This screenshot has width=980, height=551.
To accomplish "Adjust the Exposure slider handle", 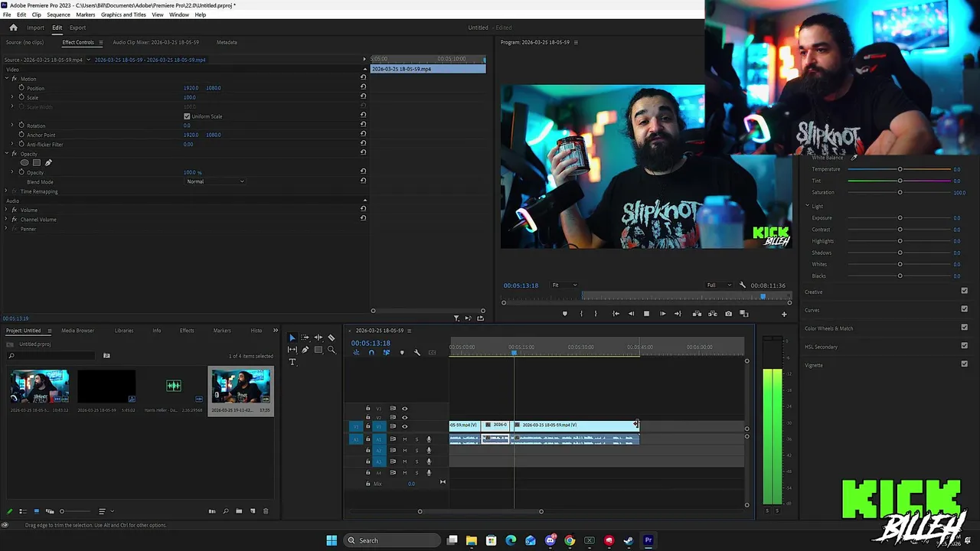I will [900, 218].
